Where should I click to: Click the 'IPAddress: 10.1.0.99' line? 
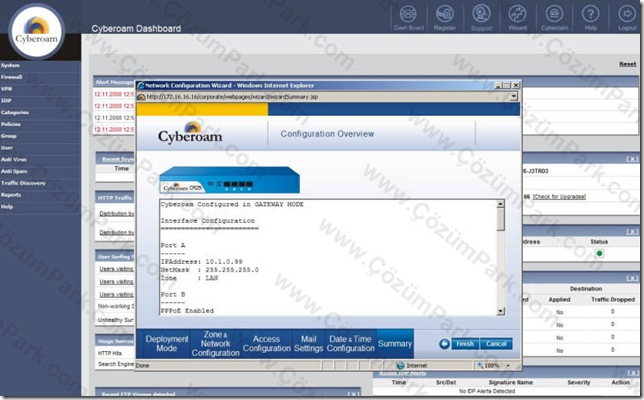coord(201,262)
